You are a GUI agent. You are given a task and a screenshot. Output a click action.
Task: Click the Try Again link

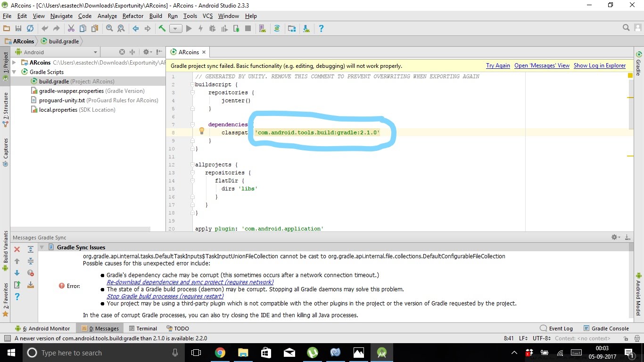click(498, 66)
